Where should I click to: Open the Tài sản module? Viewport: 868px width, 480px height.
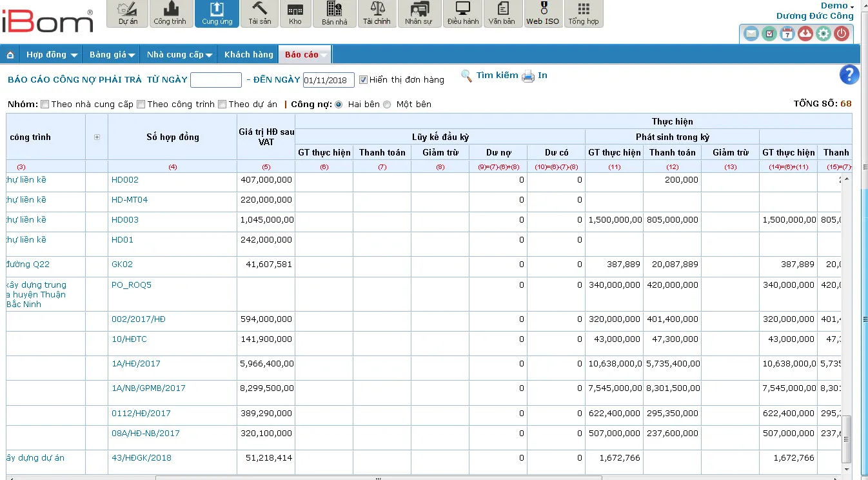[259, 14]
